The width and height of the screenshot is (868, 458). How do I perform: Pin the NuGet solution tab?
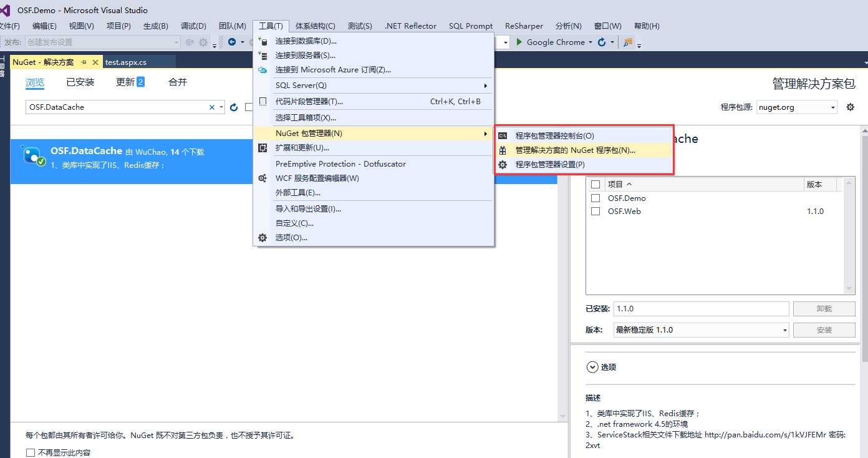click(x=84, y=62)
